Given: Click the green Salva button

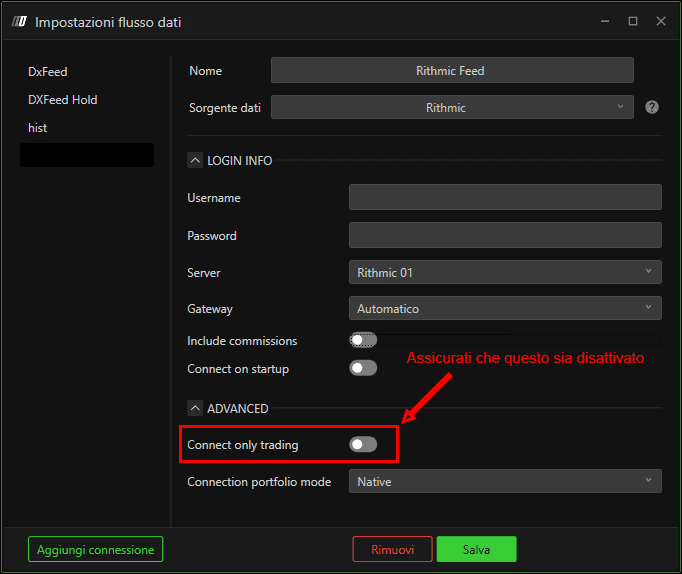Looking at the screenshot, I should point(477,549).
